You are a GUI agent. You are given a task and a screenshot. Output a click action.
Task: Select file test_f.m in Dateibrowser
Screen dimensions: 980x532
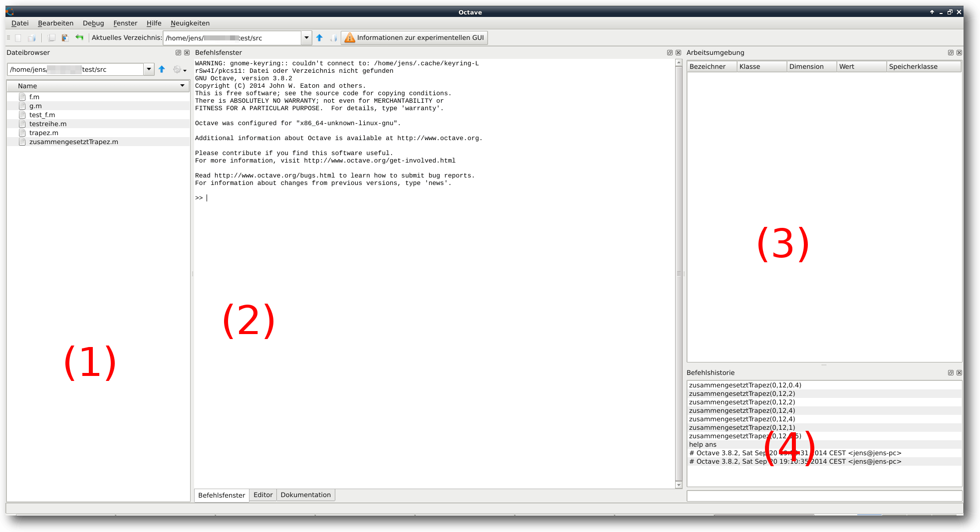click(98, 115)
